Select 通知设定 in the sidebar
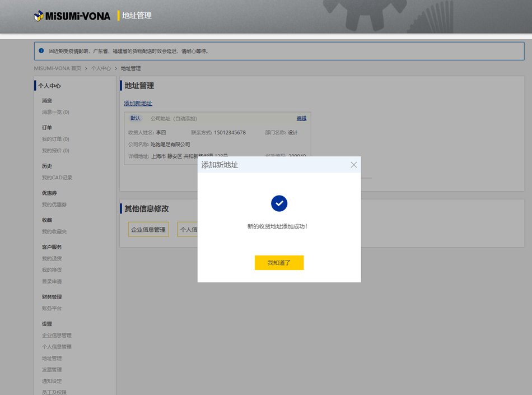 pyautogui.click(x=52, y=381)
